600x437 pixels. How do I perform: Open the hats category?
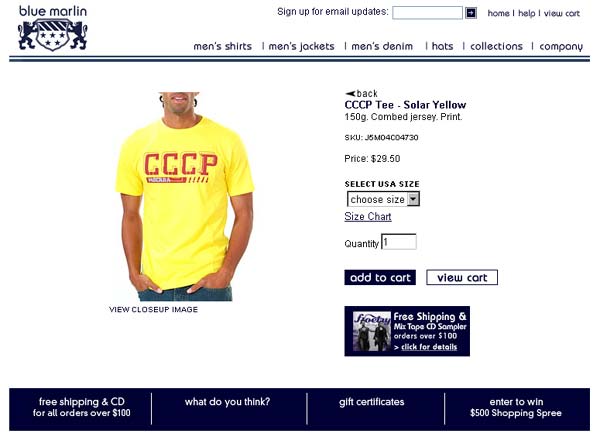442,46
